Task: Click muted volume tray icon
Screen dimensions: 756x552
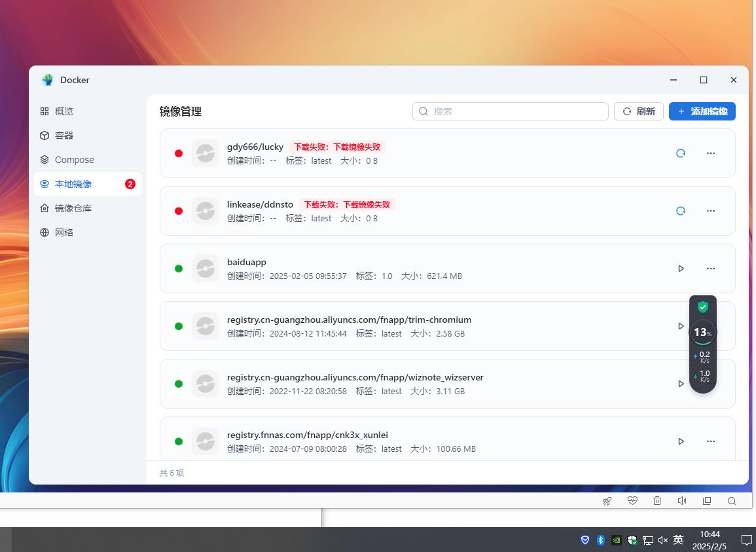Action: (x=663, y=540)
